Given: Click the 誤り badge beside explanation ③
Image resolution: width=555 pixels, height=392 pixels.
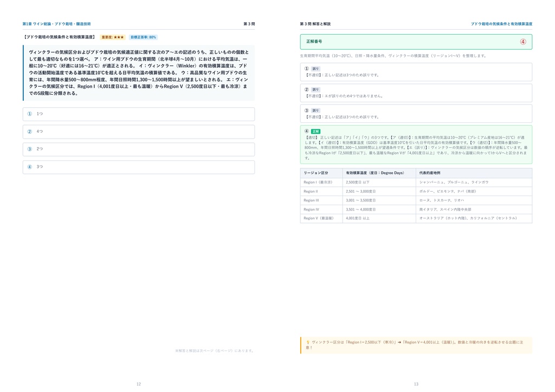Looking at the screenshot, I should (x=315, y=110).
